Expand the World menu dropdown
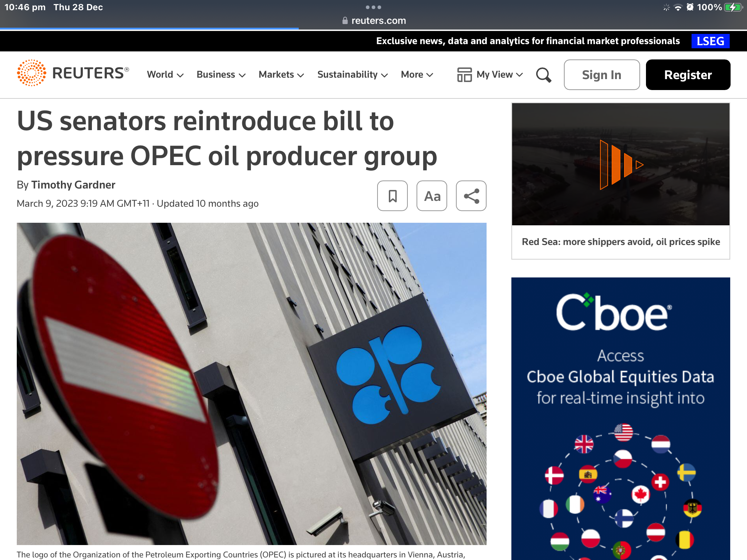 (x=165, y=75)
